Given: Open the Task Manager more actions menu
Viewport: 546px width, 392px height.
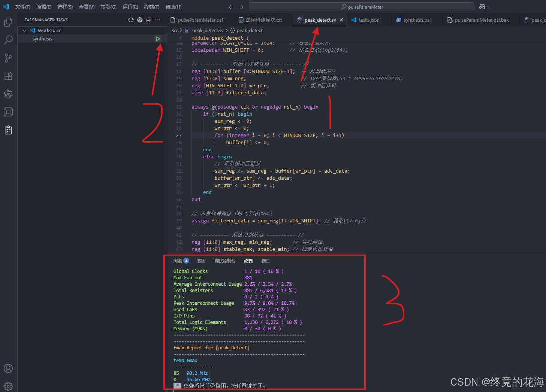Looking at the screenshot, I should pyautogui.click(x=157, y=19).
